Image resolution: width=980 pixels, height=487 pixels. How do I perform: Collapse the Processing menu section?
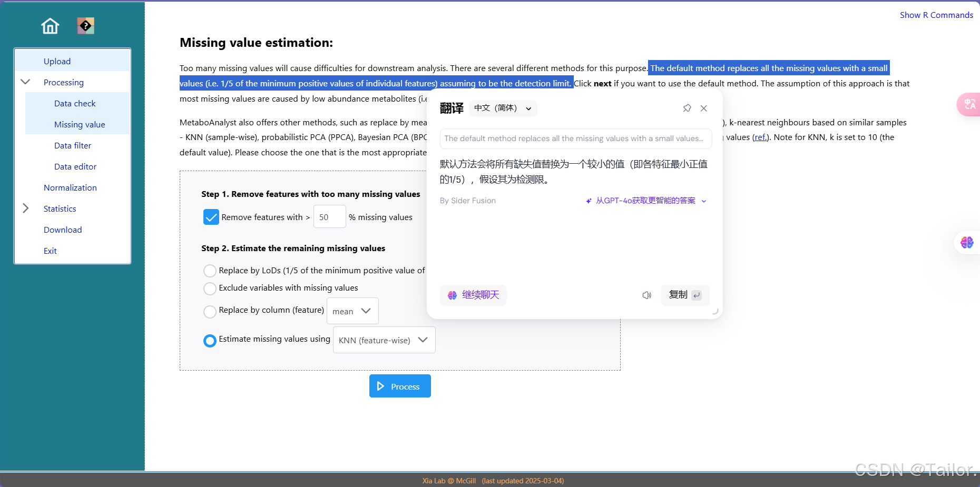[25, 82]
